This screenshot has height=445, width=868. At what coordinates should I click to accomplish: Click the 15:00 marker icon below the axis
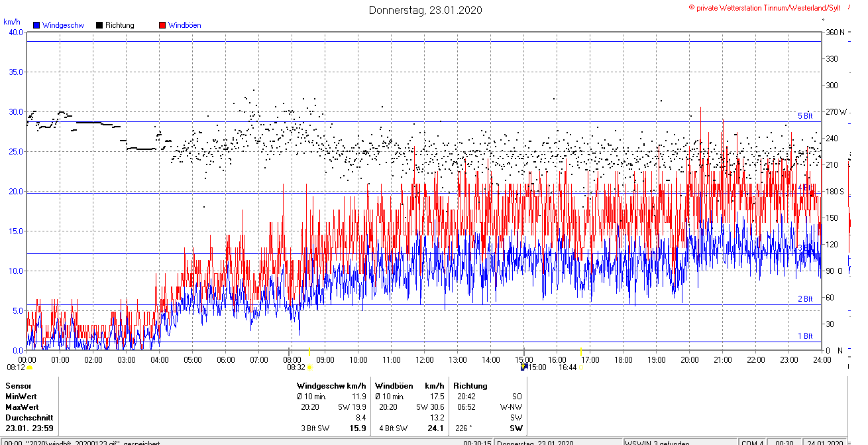pyautogui.click(x=524, y=366)
